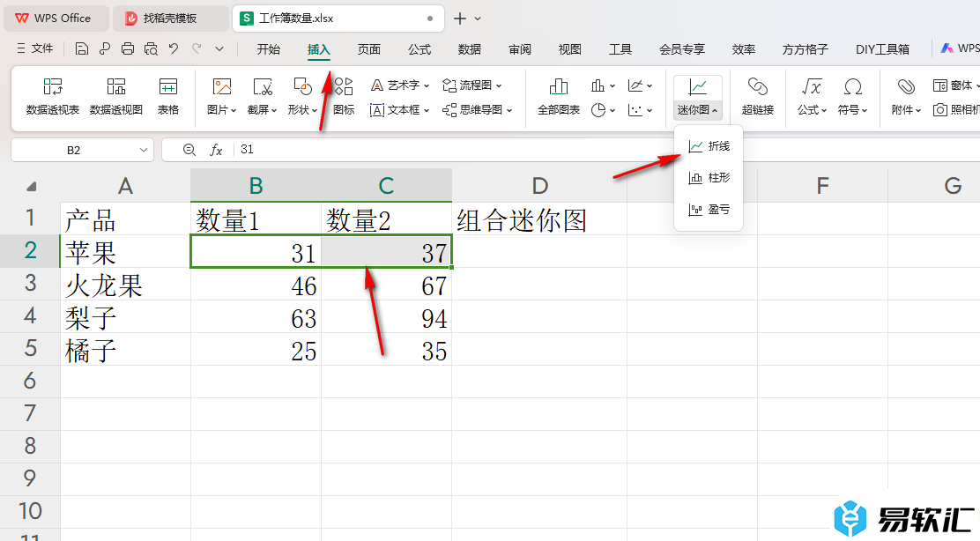Screen dimensions: 980x541
Task: Open the new tab dropdown arrow
Action: click(478, 19)
